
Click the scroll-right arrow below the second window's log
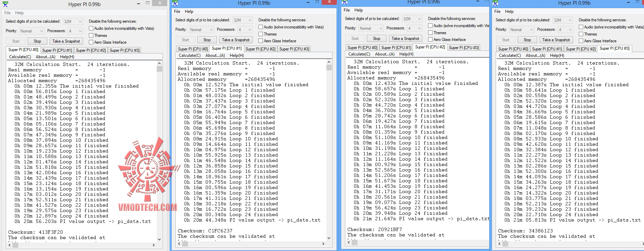(x=323, y=243)
